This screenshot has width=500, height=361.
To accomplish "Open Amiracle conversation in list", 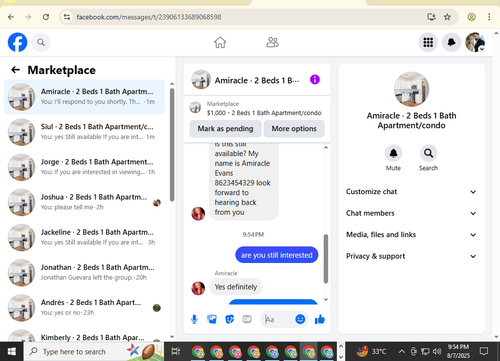I will coord(84,97).
